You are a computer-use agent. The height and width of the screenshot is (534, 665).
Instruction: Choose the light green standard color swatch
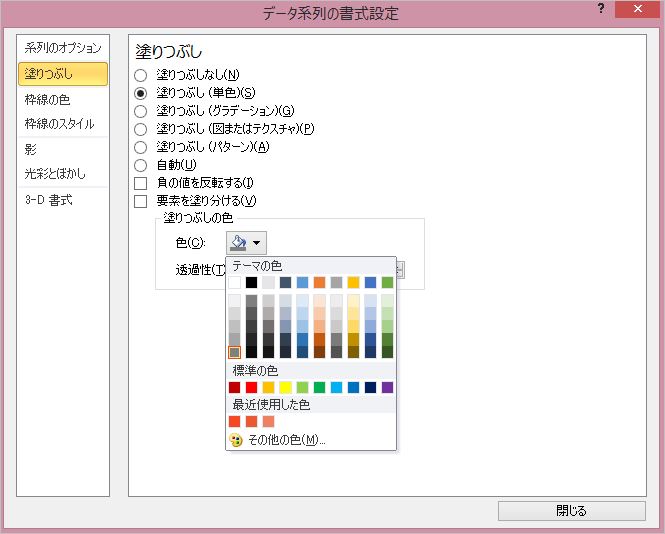coord(302,387)
